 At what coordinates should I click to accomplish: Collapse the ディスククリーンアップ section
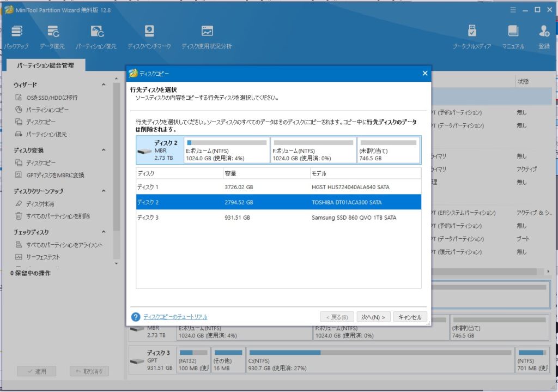[x=104, y=191]
